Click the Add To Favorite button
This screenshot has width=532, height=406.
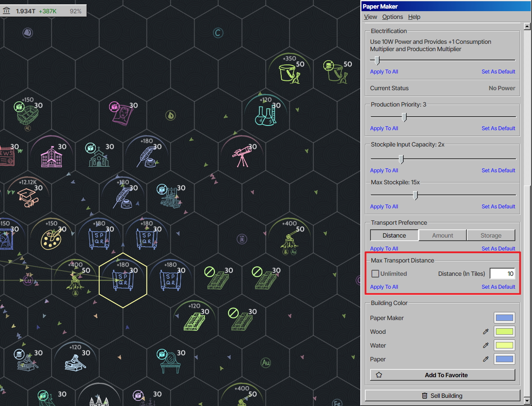(x=442, y=375)
